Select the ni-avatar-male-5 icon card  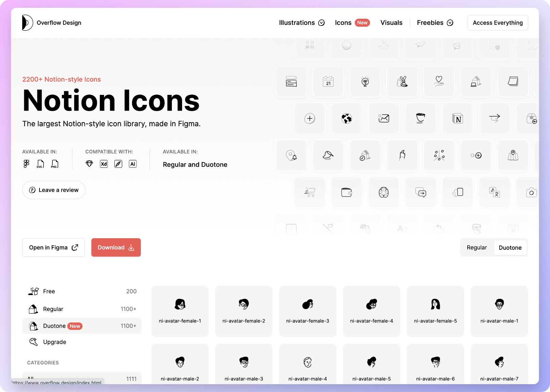coord(372,364)
